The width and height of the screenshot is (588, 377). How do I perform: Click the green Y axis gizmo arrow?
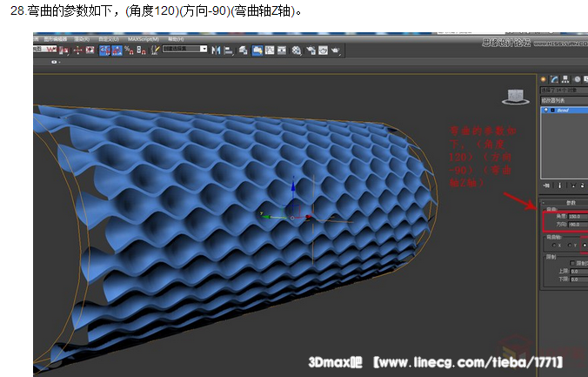pos(265,217)
